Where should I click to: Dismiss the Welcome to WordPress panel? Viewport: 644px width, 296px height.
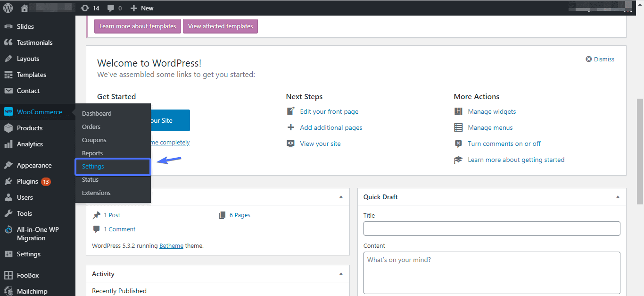coord(600,59)
